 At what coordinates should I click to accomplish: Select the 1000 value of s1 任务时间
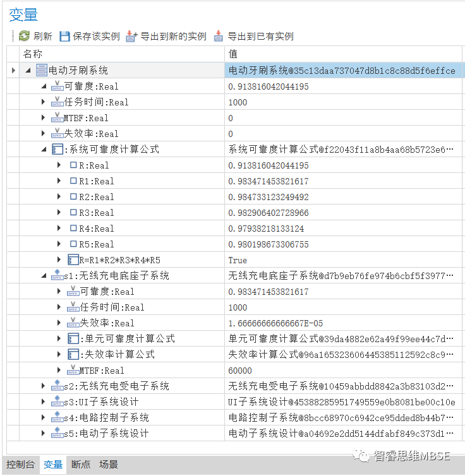pyautogui.click(x=238, y=307)
